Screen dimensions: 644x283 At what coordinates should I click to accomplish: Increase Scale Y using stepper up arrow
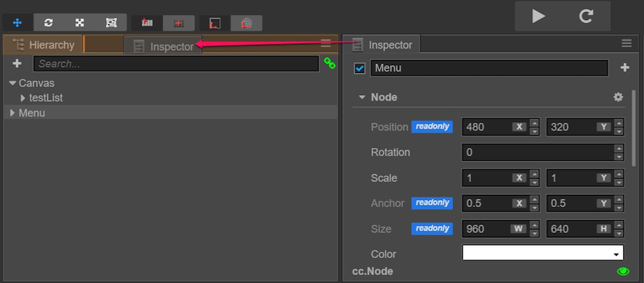619,174
